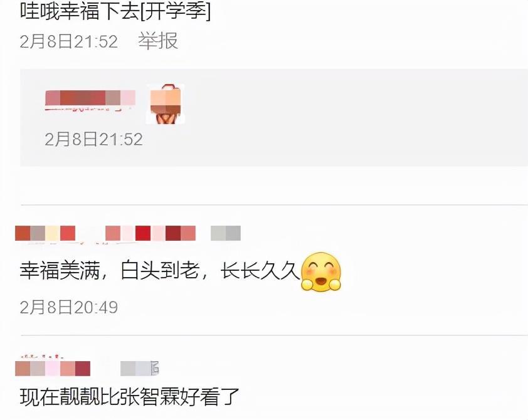Viewport: 528px width, 420px height.
Task: Click the 长长久久 phrase beside emoji
Action: coord(260,271)
